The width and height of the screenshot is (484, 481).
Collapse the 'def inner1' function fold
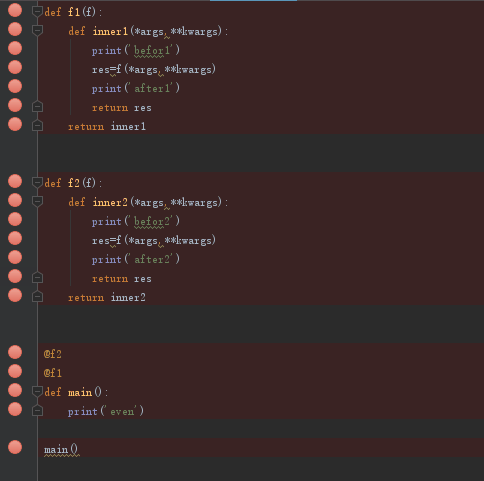click(37, 31)
